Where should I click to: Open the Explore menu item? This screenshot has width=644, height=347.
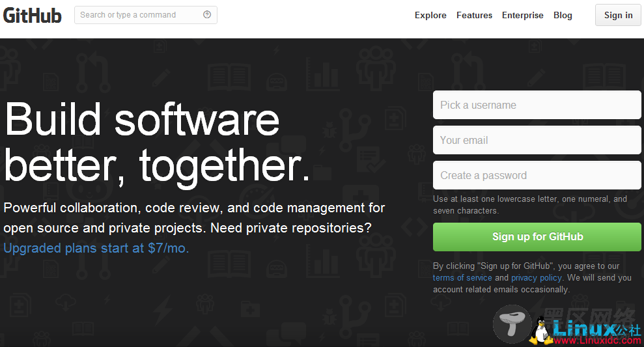430,15
